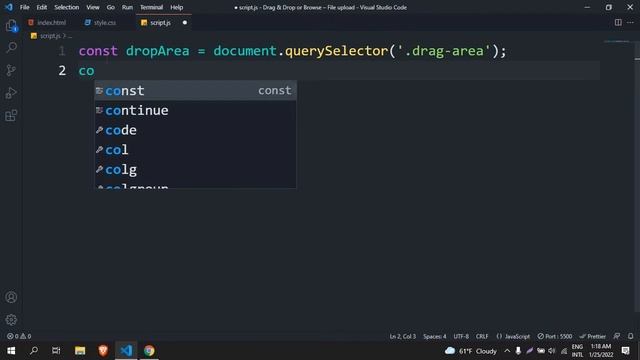This screenshot has height=360, width=640.
Task: Open Run and Debug view
Action: (11, 93)
